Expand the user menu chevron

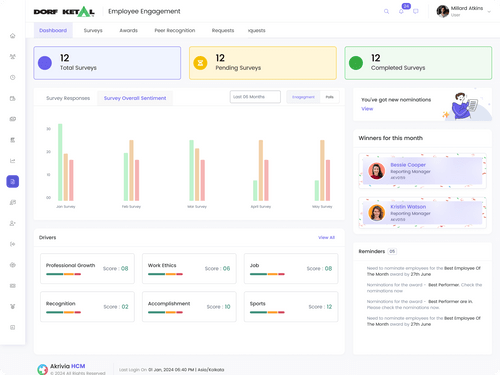tap(489, 12)
